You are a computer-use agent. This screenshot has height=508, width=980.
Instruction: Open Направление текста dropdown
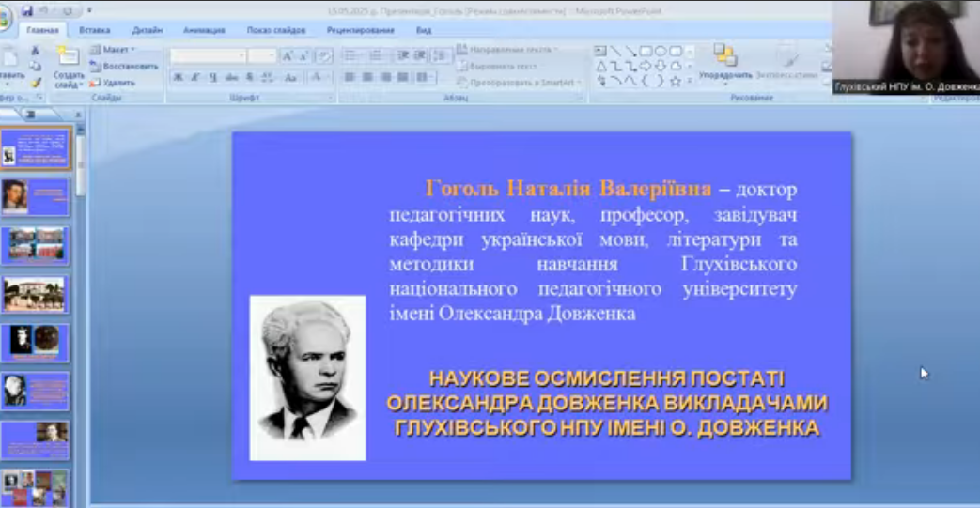(507, 50)
